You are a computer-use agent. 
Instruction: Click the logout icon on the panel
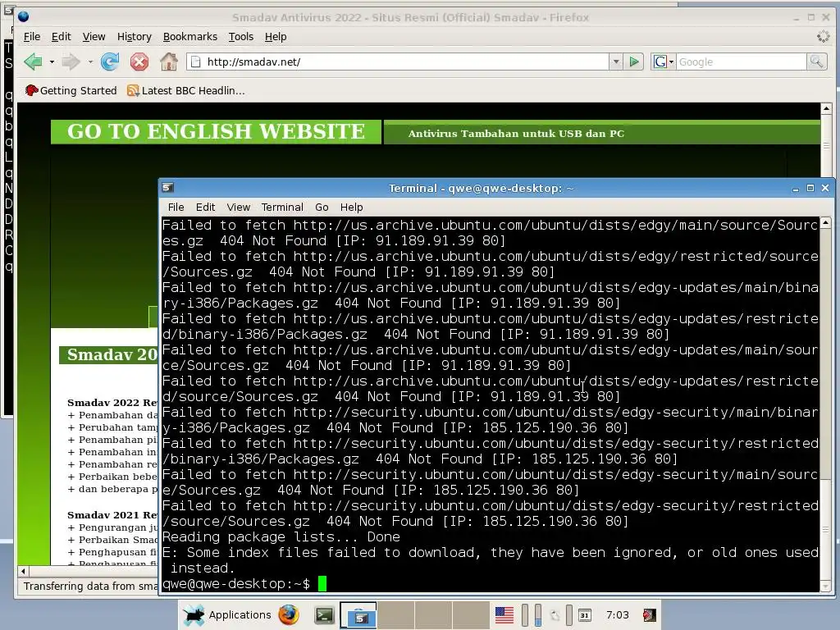650,615
